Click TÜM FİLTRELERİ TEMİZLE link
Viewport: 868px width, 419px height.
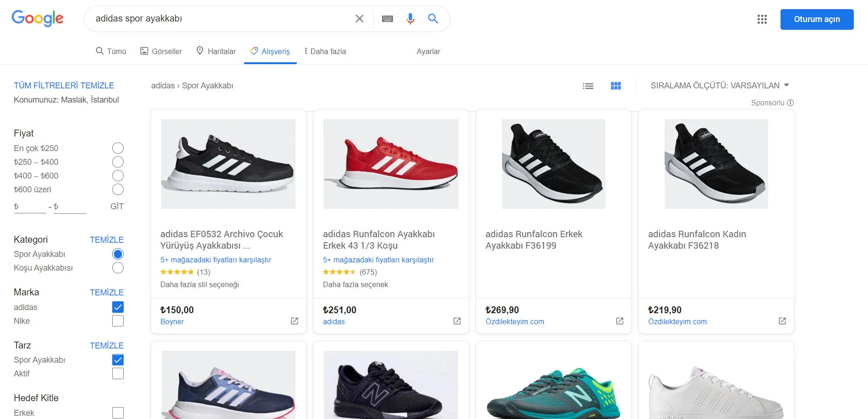[x=64, y=86]
